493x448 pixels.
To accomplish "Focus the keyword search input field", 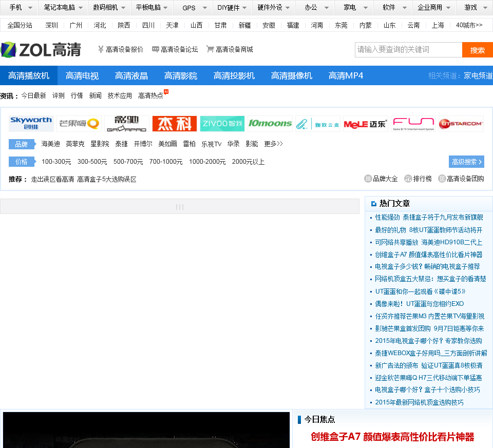I will click(408, 50).
